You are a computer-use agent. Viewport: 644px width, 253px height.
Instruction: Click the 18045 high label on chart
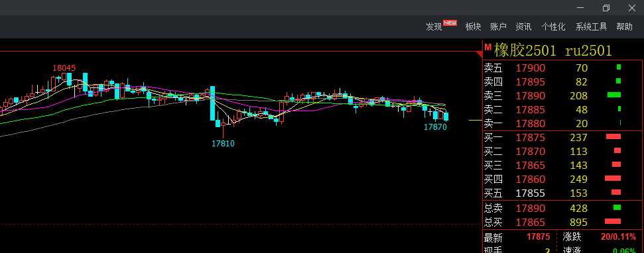pos(64,68)
